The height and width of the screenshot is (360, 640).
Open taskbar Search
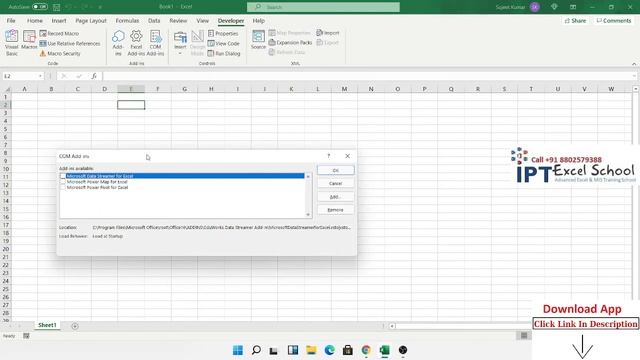click(256, 350)
